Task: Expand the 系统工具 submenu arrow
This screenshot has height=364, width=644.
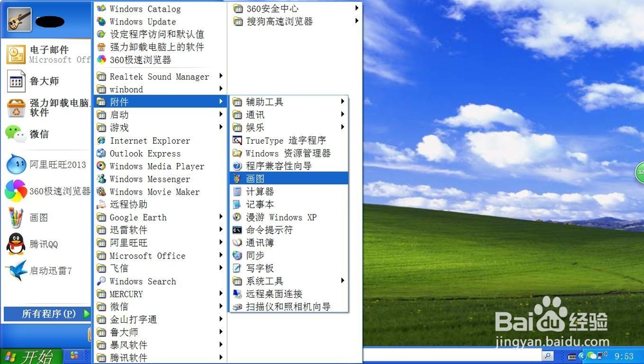Action: click(343, 281)
